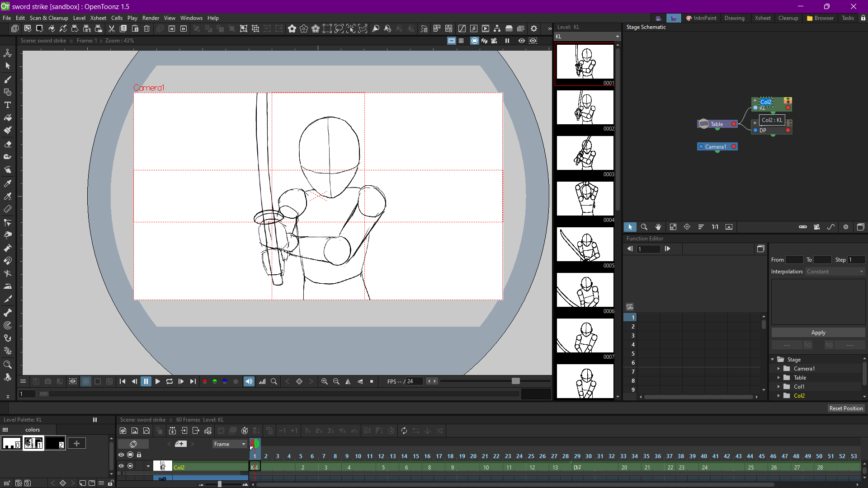
Task: Mute the sound in the playback toolbar
Action: pyautogui.click(x=249, y=381)
